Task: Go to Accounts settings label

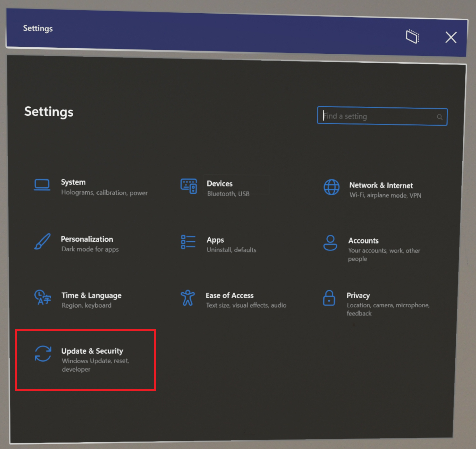Action: coord(363,241)
